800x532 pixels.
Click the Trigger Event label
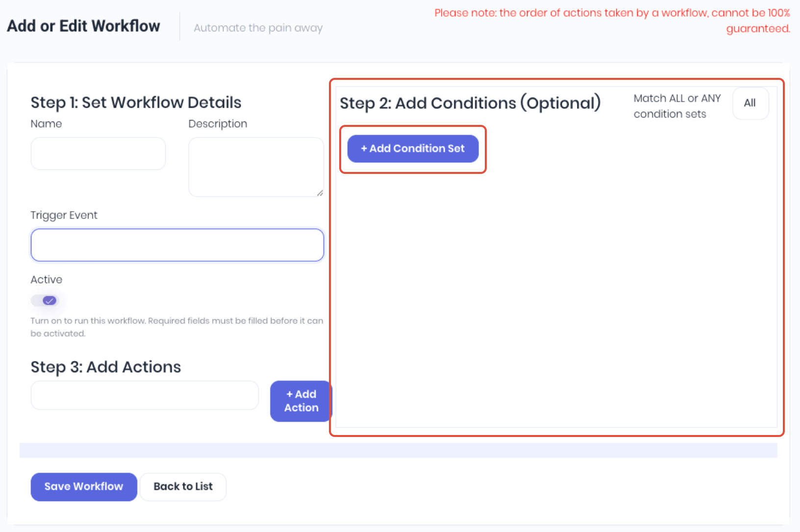coord(64,215)
